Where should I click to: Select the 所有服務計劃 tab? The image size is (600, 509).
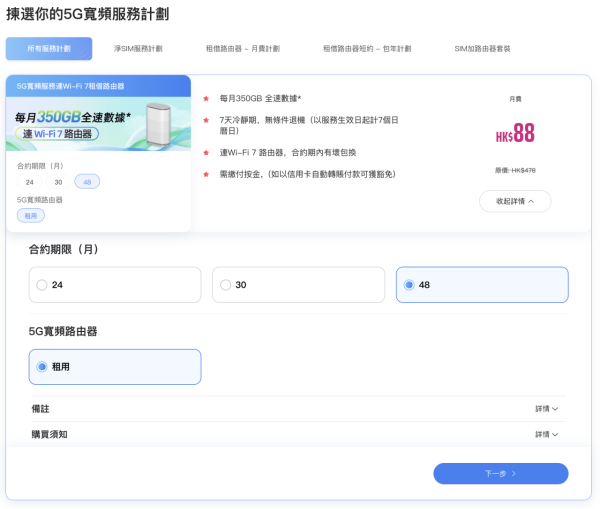tap(49, 49)
